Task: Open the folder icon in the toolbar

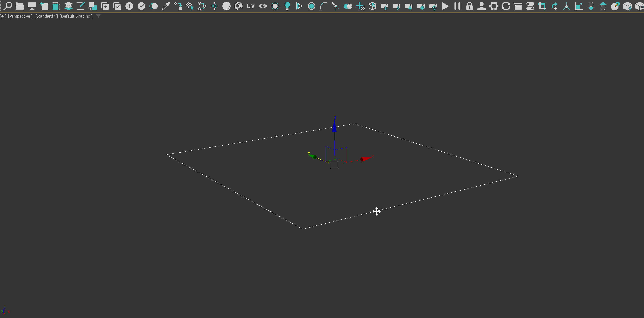Action: [x=20, y=6]
